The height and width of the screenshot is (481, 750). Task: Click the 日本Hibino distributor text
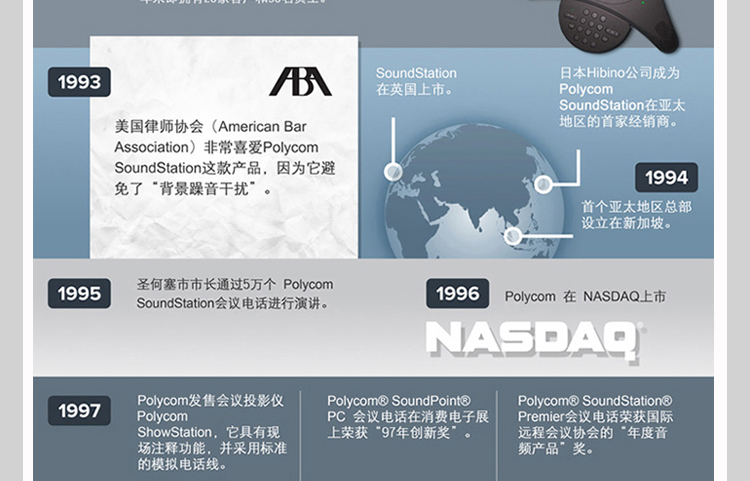[620, 97]
